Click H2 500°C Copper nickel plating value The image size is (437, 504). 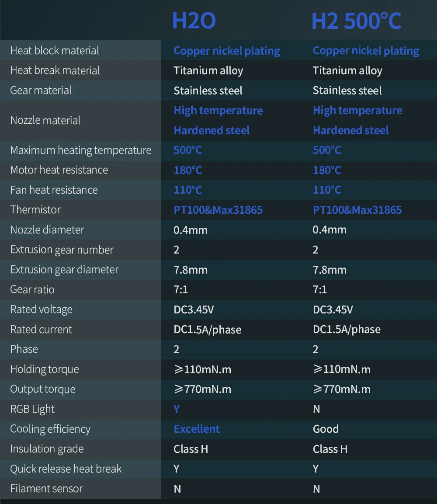(x=366, y=51)
